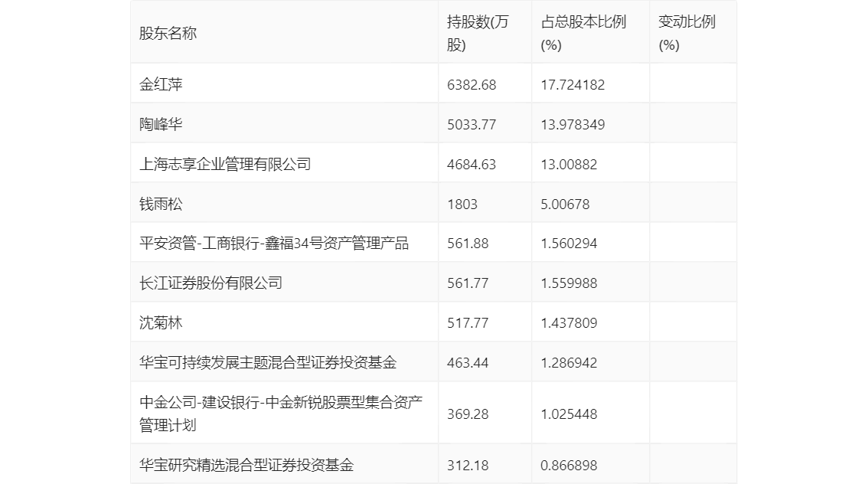Screen dimensions: 868x484
Task: Click the percentage 1.560294
Action: [x=569, y=244]
